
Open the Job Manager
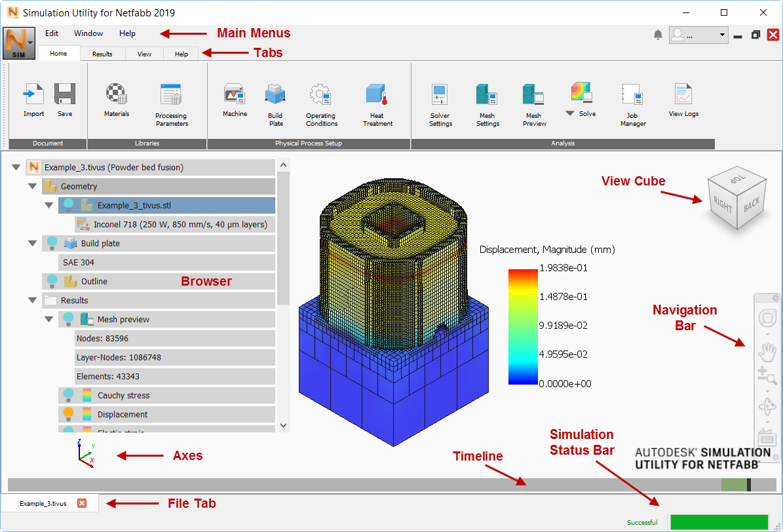(x=632, y=94)
